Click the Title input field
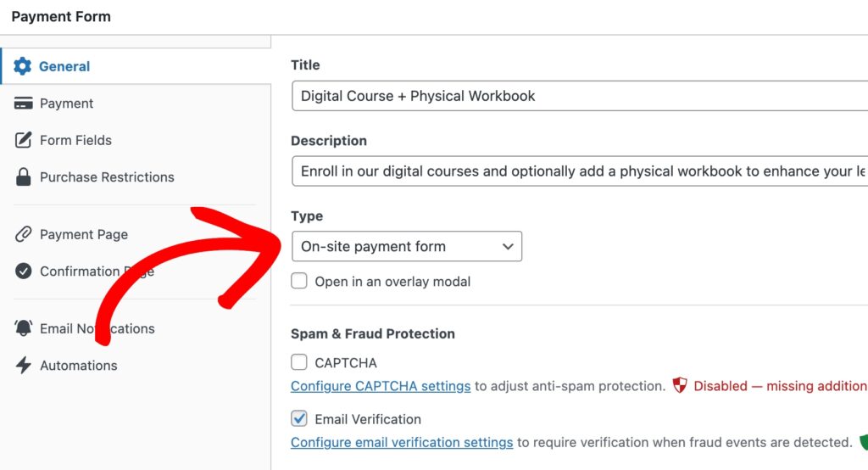The image size is (868, 470). click(x=576, y=96)
